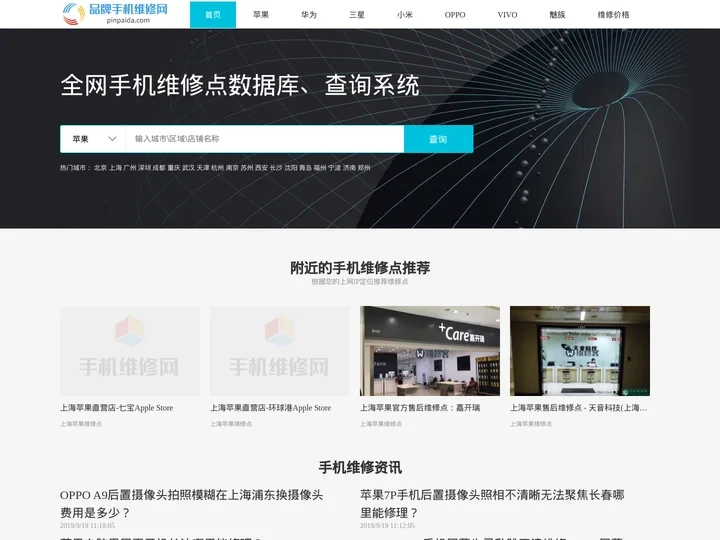Choose hot city 重庆
The height and width of the screenshot is (540, 720).
coord(174,168)
